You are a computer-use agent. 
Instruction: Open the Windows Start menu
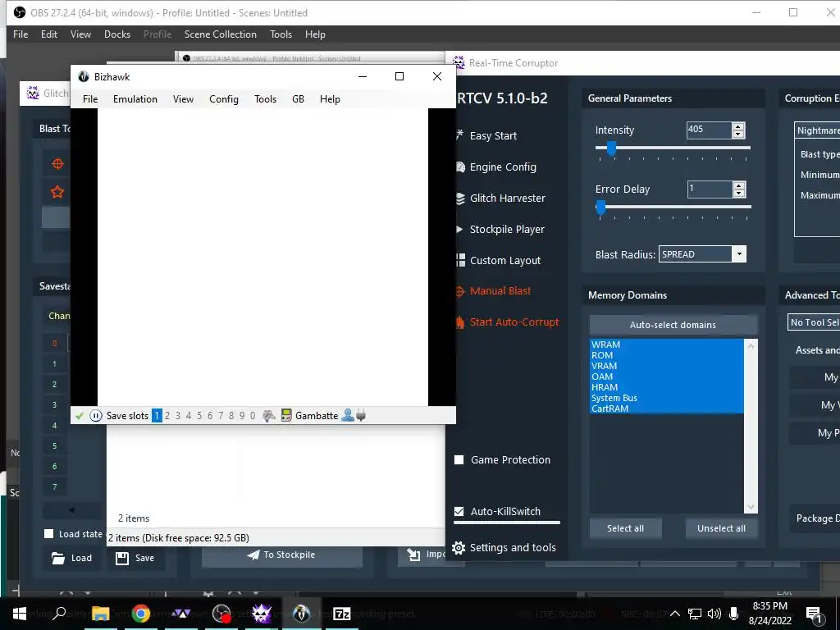(x=20, y=614)
